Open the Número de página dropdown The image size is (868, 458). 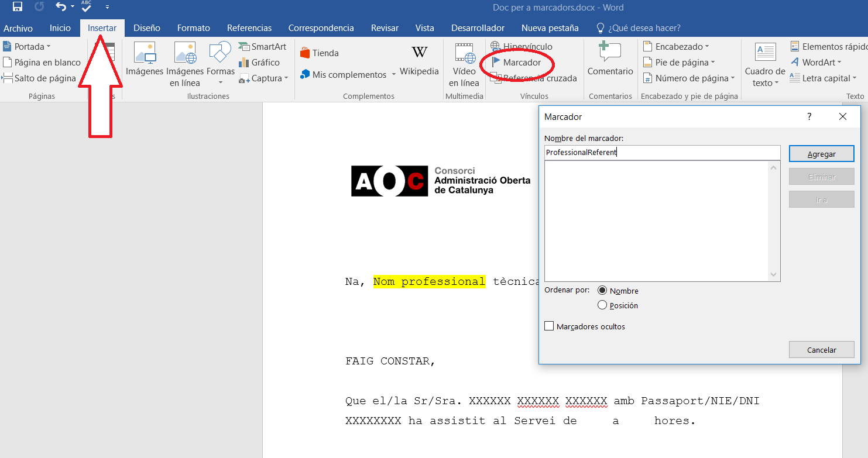coord(688,78)
